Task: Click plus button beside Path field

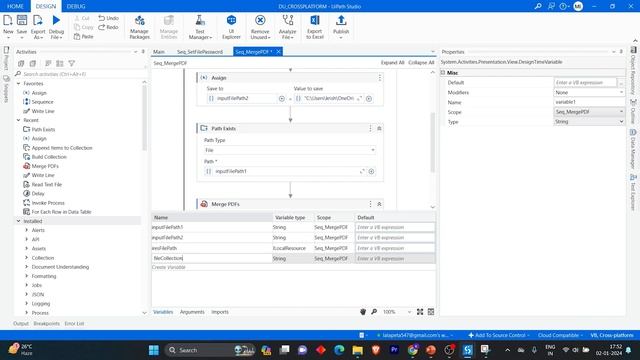Action: pos(371,171)
